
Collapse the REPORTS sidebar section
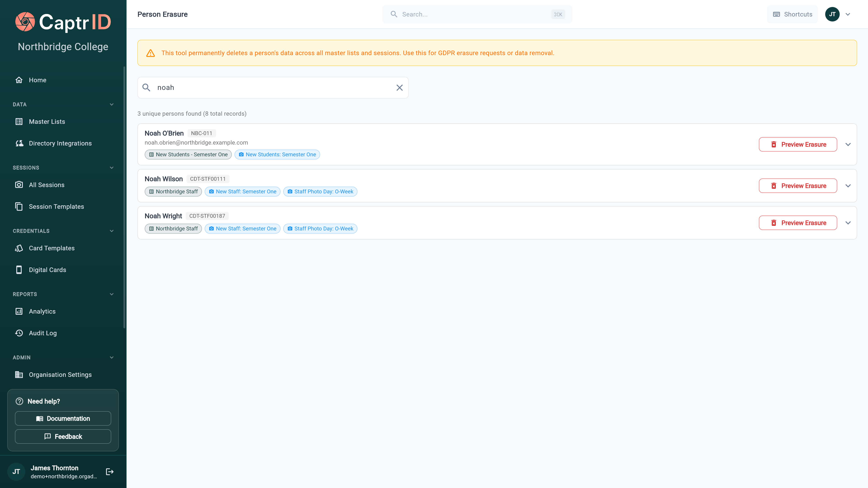[x=111, y=294]
